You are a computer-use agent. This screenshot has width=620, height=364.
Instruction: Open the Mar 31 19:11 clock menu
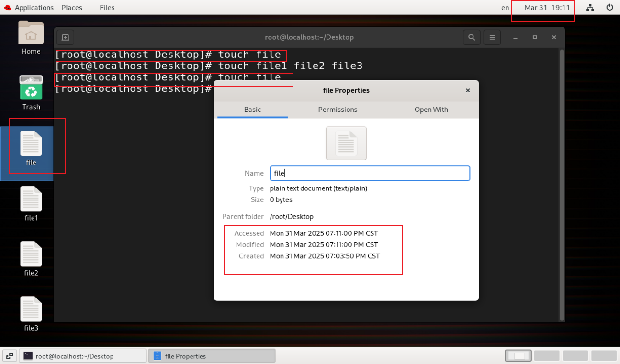tap(547, 8)
